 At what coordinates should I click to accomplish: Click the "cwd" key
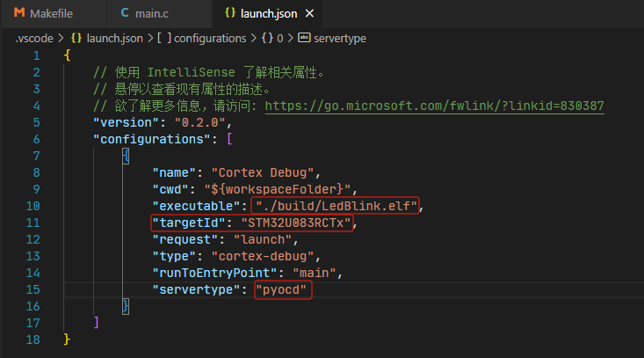[170, 189]
